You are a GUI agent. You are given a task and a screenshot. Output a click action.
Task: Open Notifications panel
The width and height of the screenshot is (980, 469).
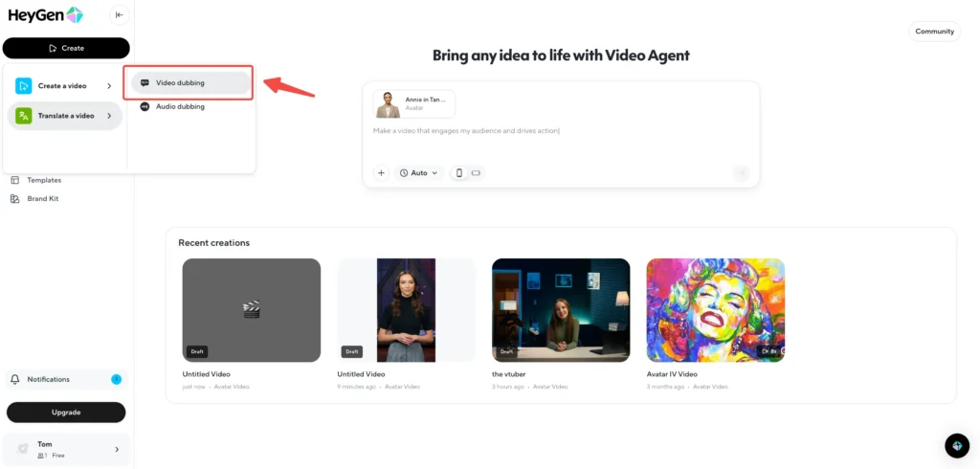point(66,380)
